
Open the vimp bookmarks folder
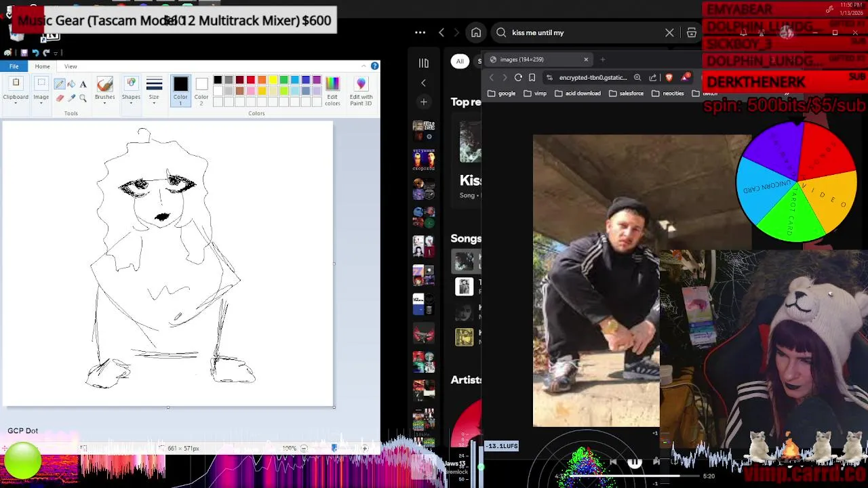pos(535,94)
